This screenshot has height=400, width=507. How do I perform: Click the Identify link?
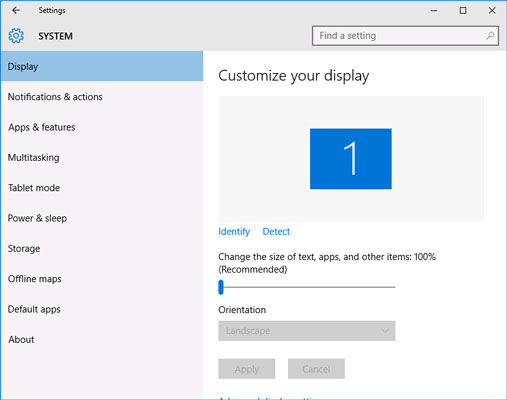point(234,231)
